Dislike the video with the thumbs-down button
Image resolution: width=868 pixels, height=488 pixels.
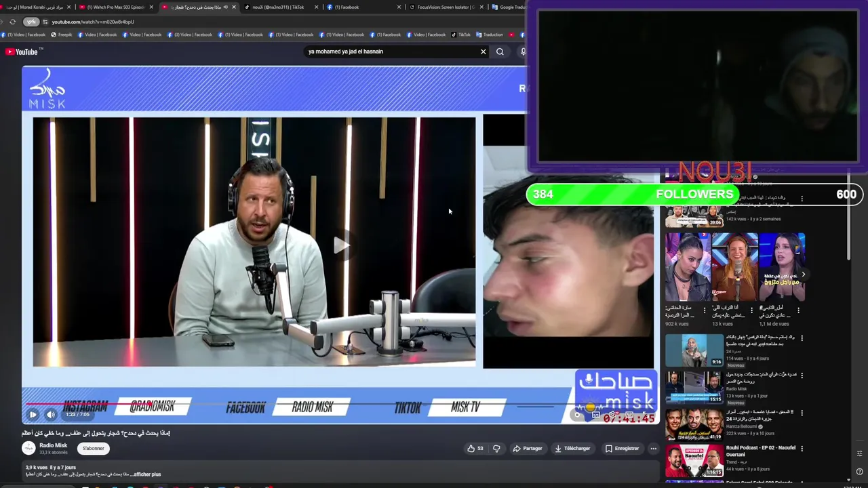tap(496, 448)
